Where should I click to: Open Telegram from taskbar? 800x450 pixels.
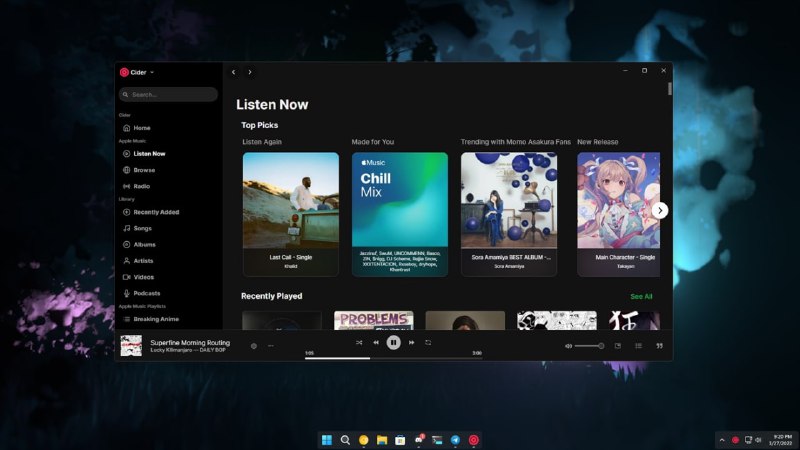[456, 440]
